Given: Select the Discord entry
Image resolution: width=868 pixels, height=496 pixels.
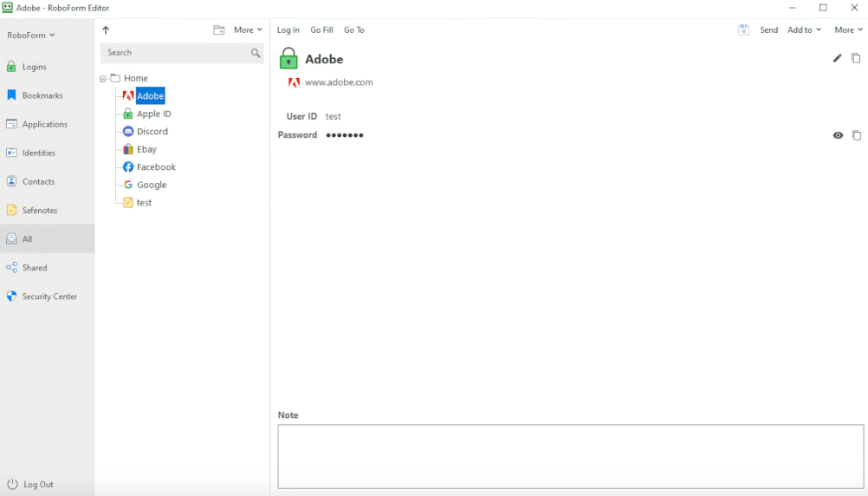Looking at the screenshot, I should (x=152, y=131).
